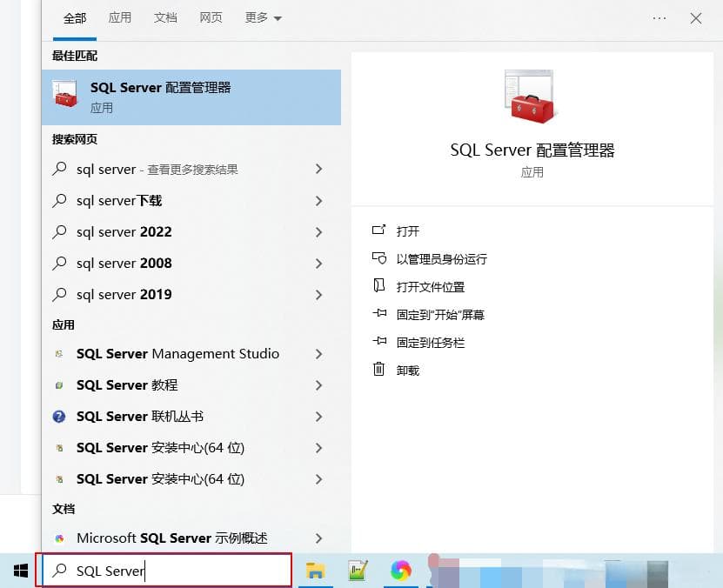Click 卸载 to uninstall the app

pos(407,371)
